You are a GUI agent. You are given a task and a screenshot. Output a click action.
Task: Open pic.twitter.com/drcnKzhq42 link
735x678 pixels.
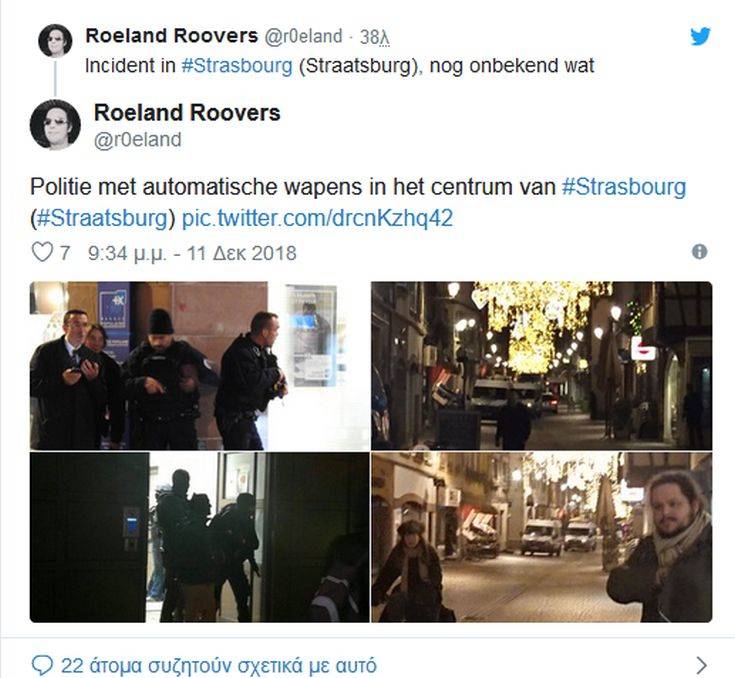[x=317, y=218]
